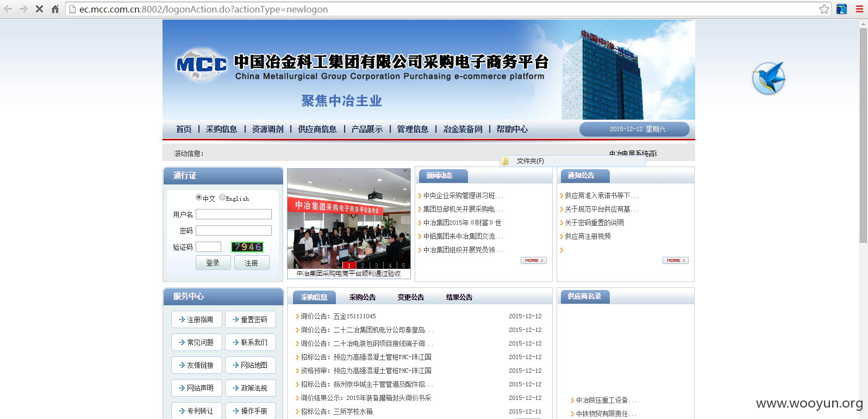Viewport: 868px width, 419px height.
Task: Click the 重置密码 service button
Action: 250,319
